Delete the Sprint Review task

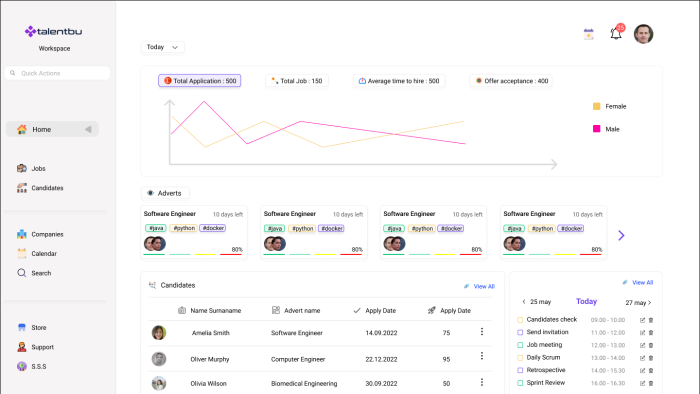pos(651,383)
